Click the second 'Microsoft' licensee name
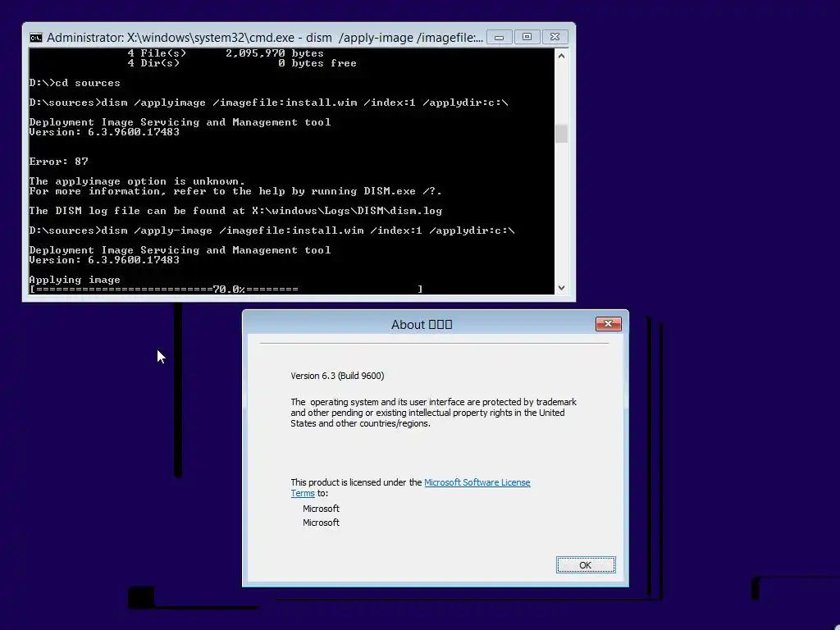This screenshot has width=840, height=630. pyautogui.click(x=321, y=523)
